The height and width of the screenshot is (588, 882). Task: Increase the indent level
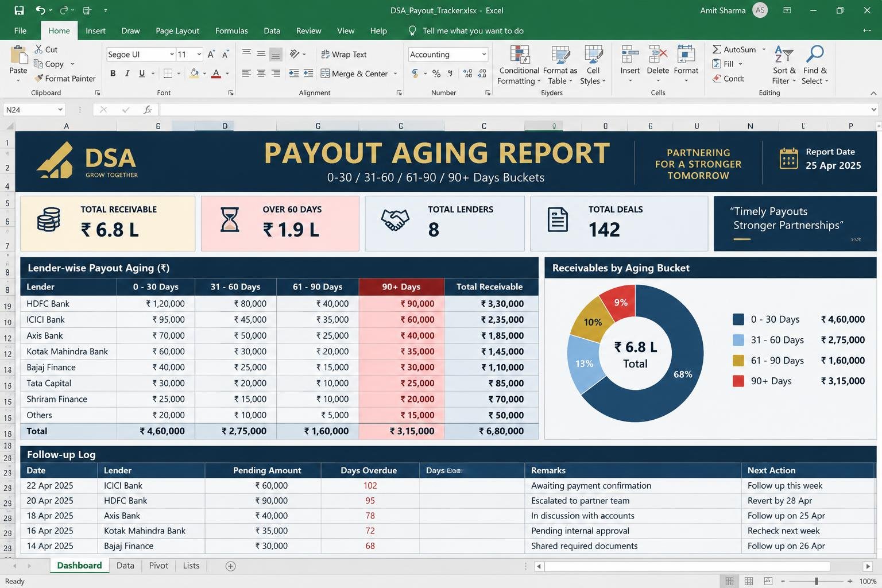point(308,73)
